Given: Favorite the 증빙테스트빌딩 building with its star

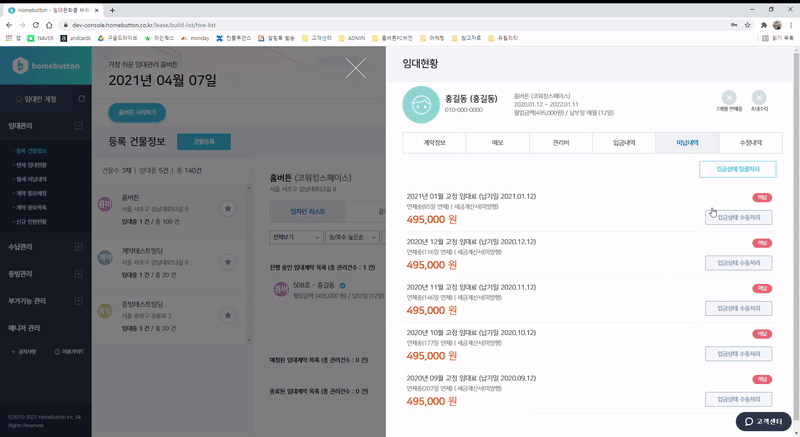Looking at the screenshot, I should [228, 315].
